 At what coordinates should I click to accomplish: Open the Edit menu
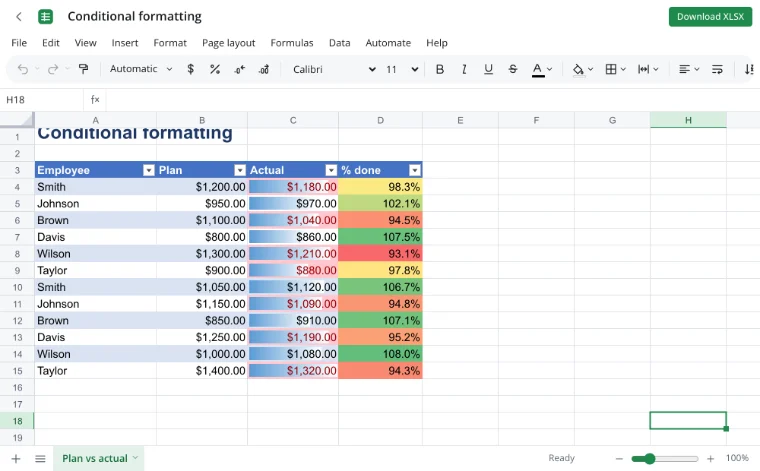50,43
